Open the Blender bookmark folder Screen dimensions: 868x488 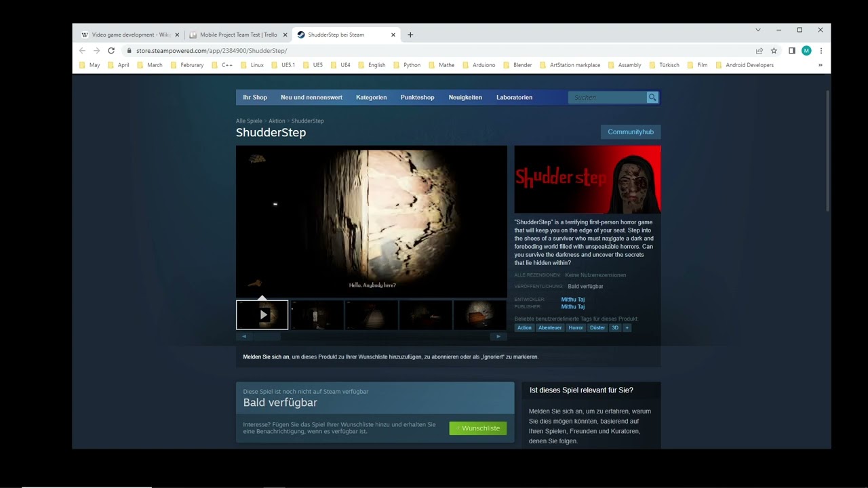click(517, 65)
